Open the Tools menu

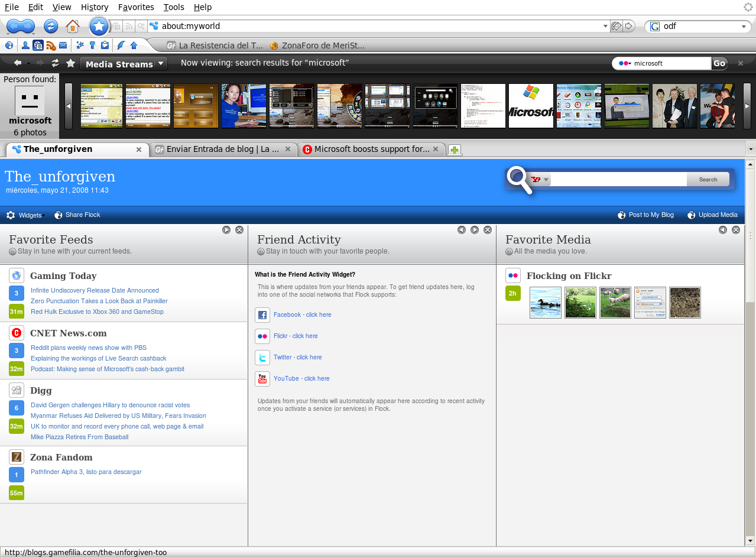(x=174, y=7)
